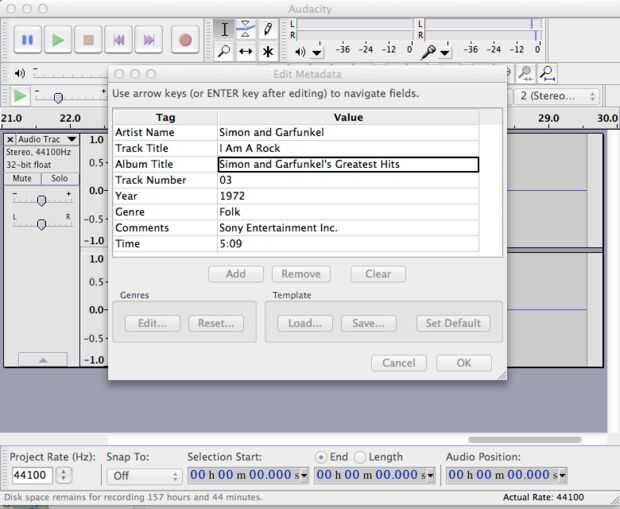Image resolution: width=620 pixels, height=509 pixels.
Task: Click Play-at-speed green button
Action: click(20, 96)
